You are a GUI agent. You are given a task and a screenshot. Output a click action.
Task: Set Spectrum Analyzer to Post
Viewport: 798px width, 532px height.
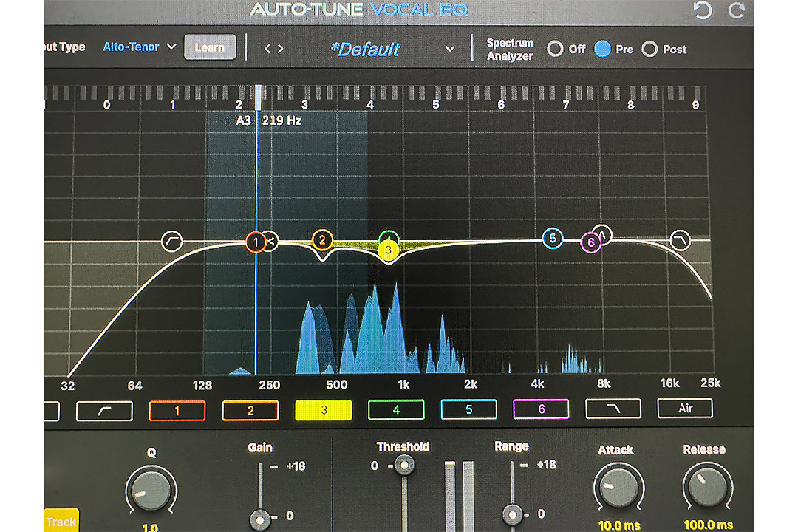pos(649,49)
